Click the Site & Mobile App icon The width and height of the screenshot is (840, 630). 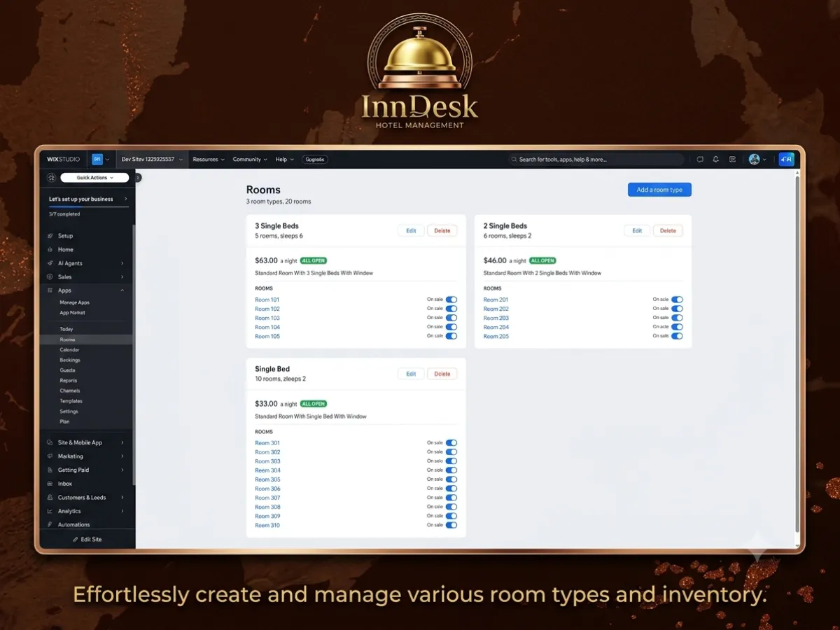[50, 443]
